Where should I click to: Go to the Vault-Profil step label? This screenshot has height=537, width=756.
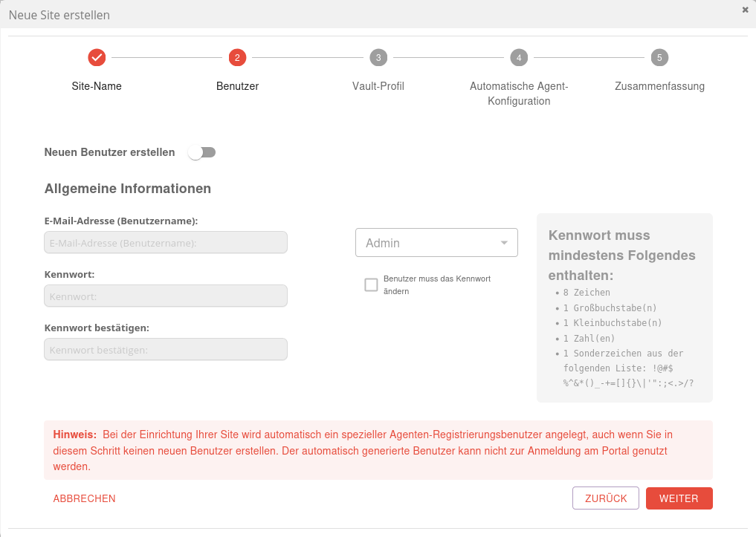tap(378, 86)
